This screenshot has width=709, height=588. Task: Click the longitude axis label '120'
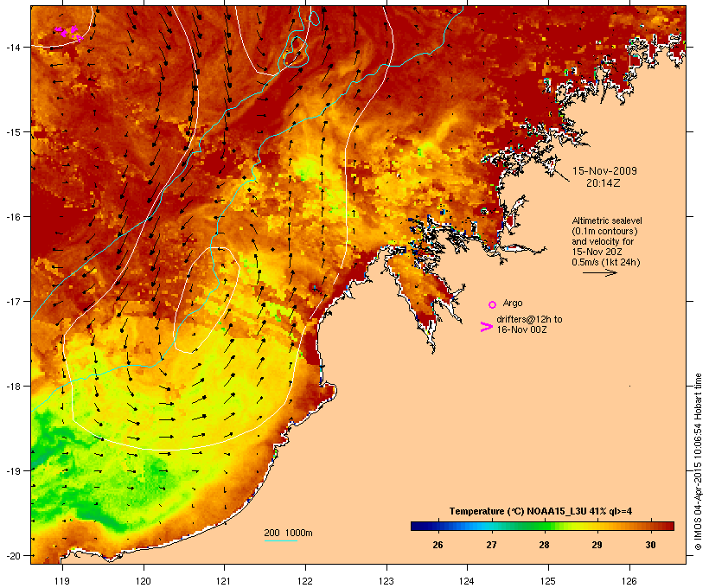[x=144, y=581]
